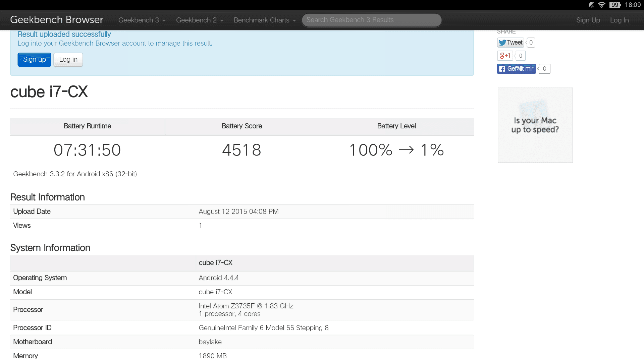Click the 'Result uploaded successfully' heading

pyautogui.click(x=64, y=34)
